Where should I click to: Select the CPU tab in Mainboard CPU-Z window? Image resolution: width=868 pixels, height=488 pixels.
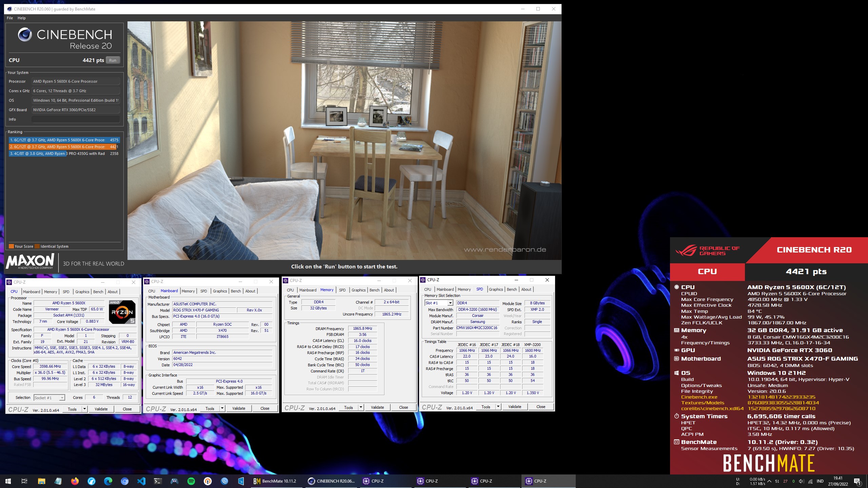pyautogui.click(x=152, y=291)
